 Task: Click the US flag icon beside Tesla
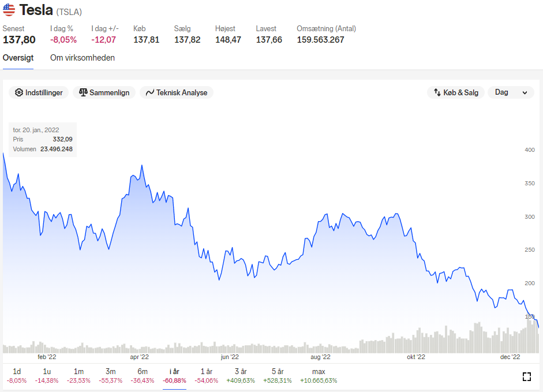[9, 10]
